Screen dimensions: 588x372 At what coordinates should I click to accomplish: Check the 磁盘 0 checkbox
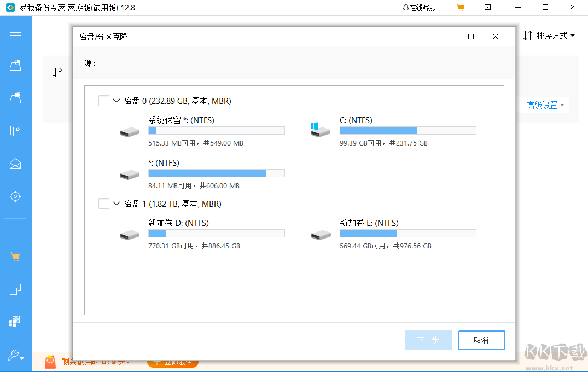click(103, 101)
